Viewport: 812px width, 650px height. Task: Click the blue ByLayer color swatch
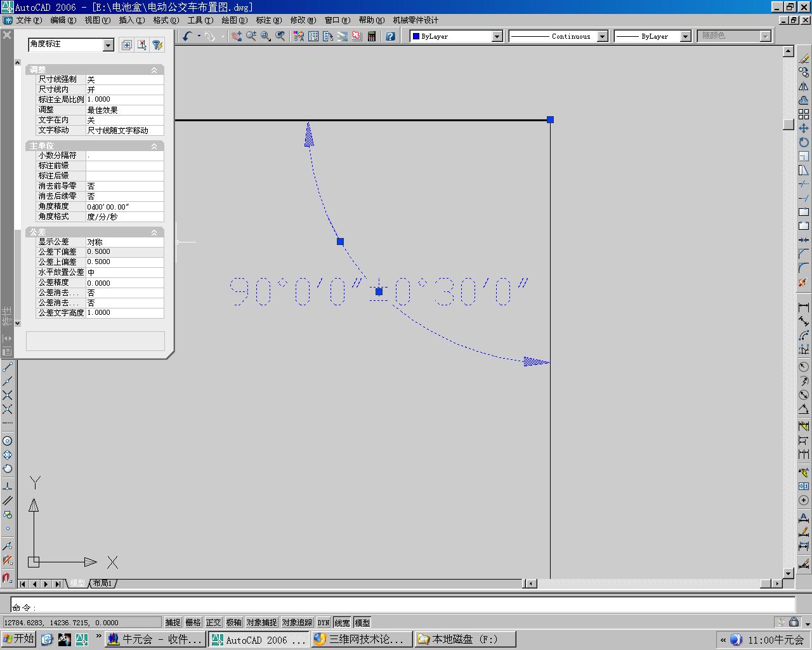(416, 36)
